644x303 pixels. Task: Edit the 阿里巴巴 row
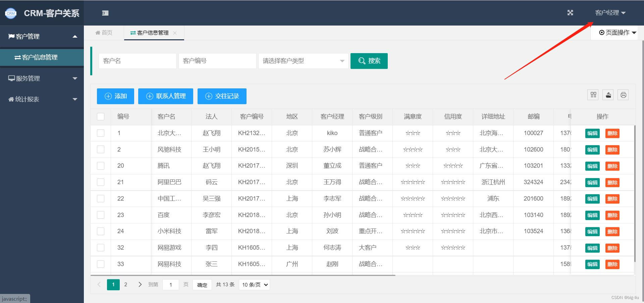tap(592, 183)
